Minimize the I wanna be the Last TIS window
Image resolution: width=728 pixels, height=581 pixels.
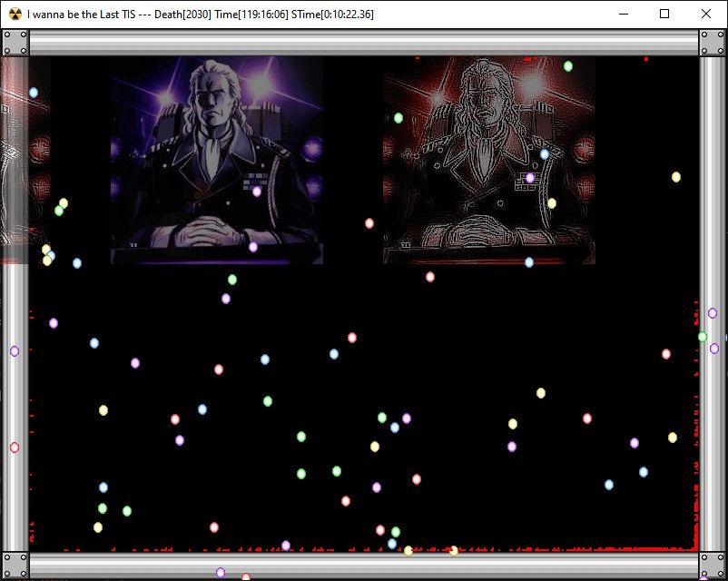[624, 14]
